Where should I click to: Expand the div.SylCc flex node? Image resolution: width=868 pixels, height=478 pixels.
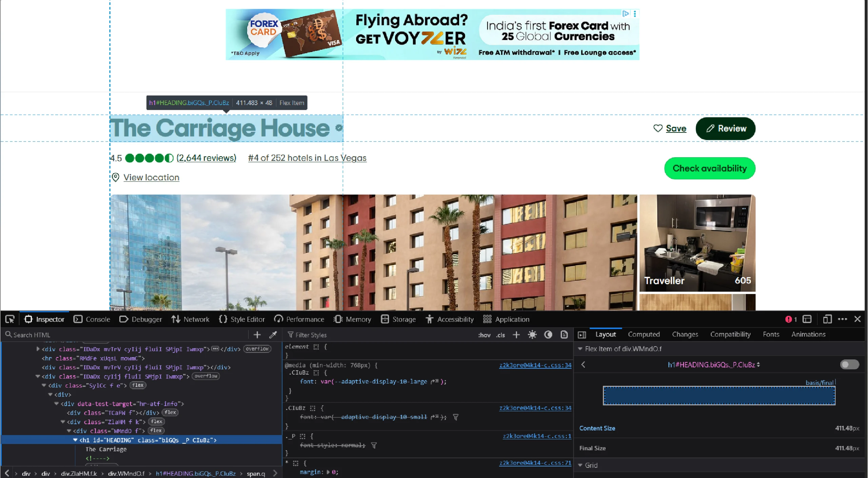click(x=44, y=385)
